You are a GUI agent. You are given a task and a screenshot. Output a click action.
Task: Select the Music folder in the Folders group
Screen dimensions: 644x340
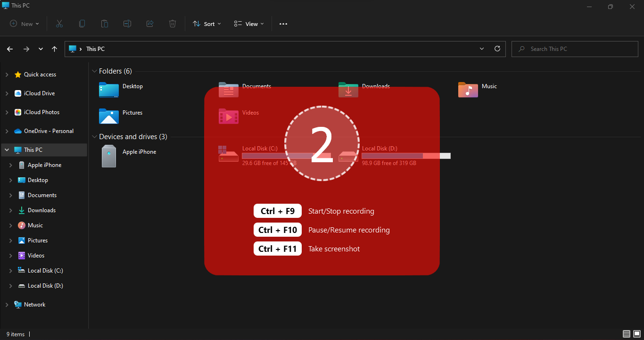pos(478,89)
